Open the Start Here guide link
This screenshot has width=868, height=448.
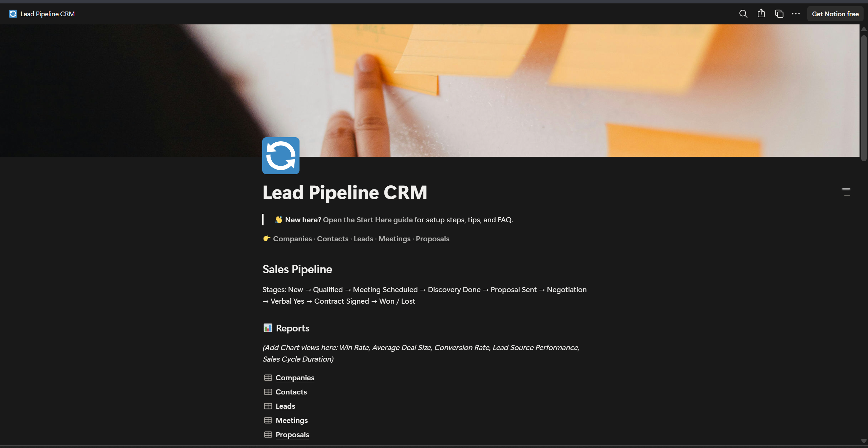368,220
